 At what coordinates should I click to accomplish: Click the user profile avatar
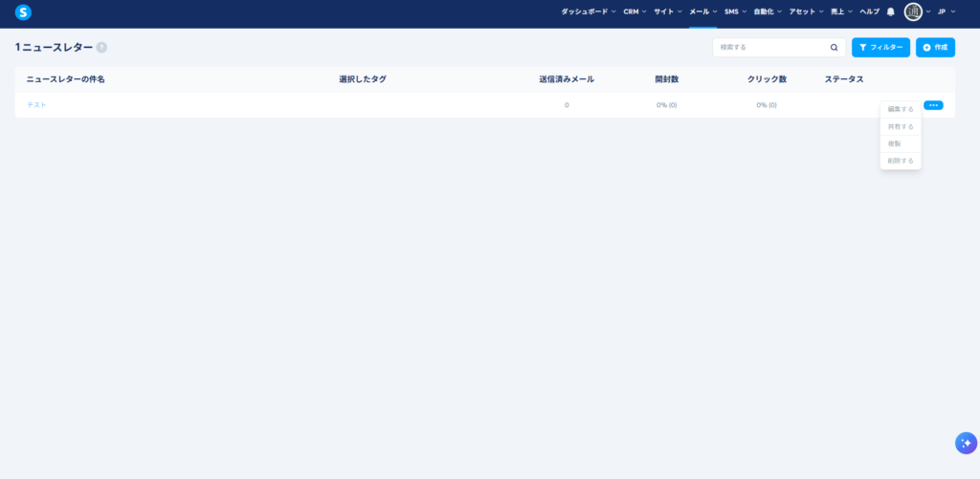tap(913, 11)
